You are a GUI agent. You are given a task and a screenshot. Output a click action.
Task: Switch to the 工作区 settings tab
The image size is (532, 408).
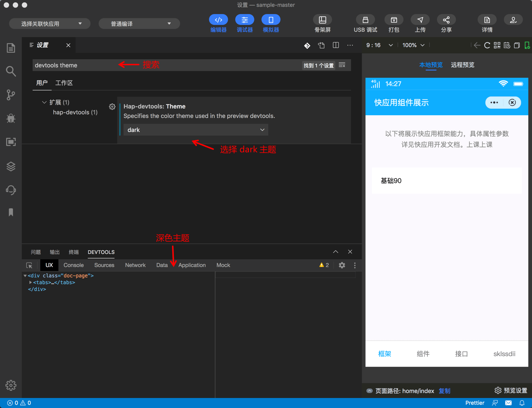coord(64,83)
